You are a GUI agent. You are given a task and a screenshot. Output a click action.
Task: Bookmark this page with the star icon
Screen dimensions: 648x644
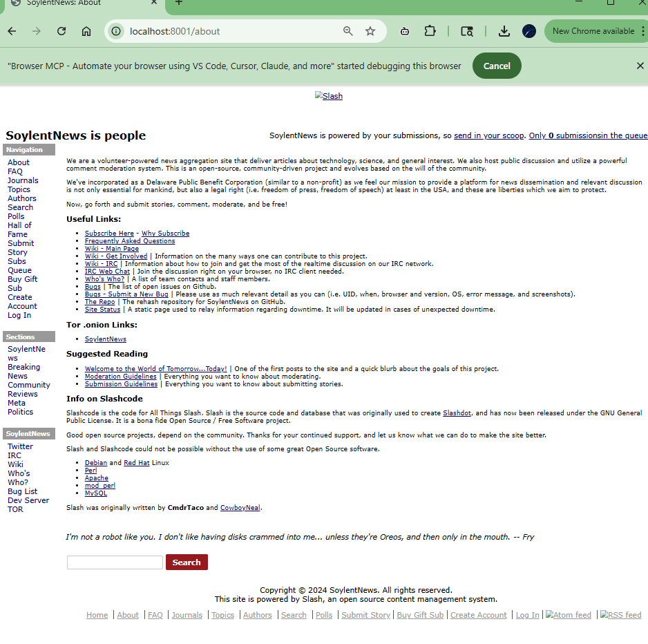370,31
